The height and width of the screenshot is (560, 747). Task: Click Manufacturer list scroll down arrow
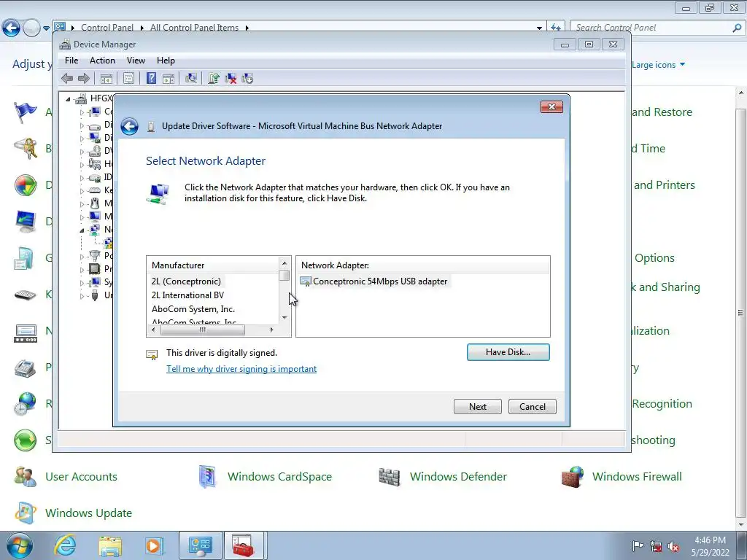click(x=285, y=318)
